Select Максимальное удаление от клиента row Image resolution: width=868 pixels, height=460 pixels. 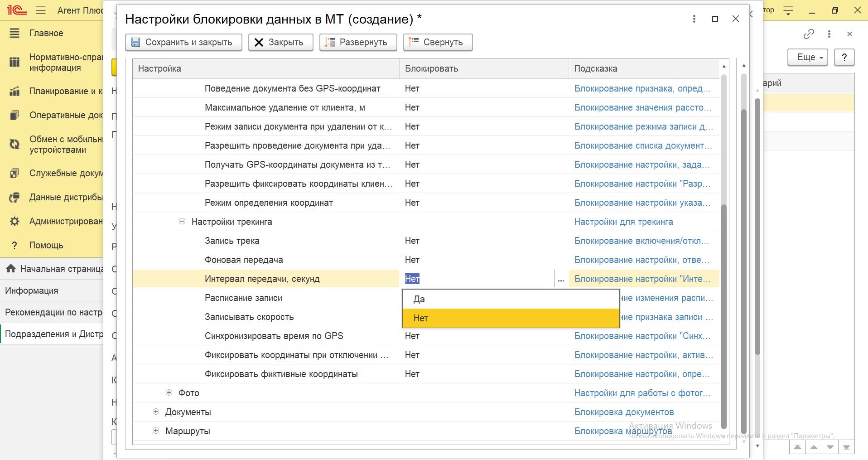coord(426,107)
